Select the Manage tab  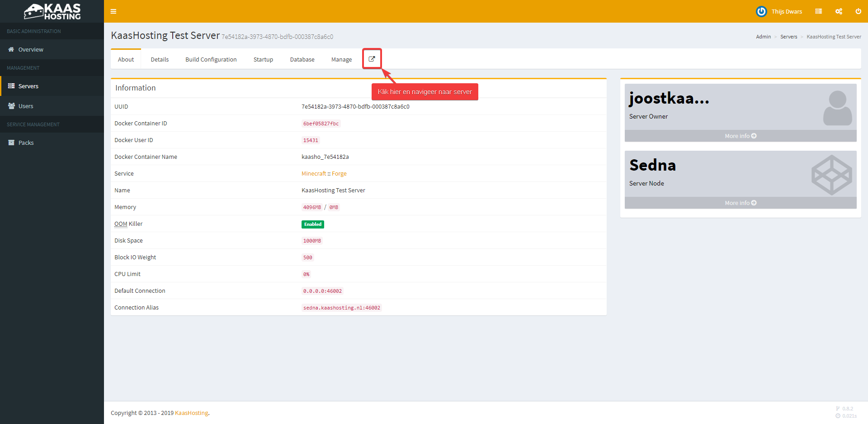[x=341, y=60]
